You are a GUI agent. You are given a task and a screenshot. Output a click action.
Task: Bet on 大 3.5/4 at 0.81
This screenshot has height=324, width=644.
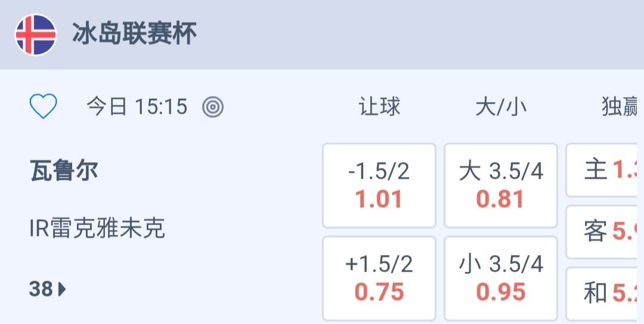click(x=501, y=186)
